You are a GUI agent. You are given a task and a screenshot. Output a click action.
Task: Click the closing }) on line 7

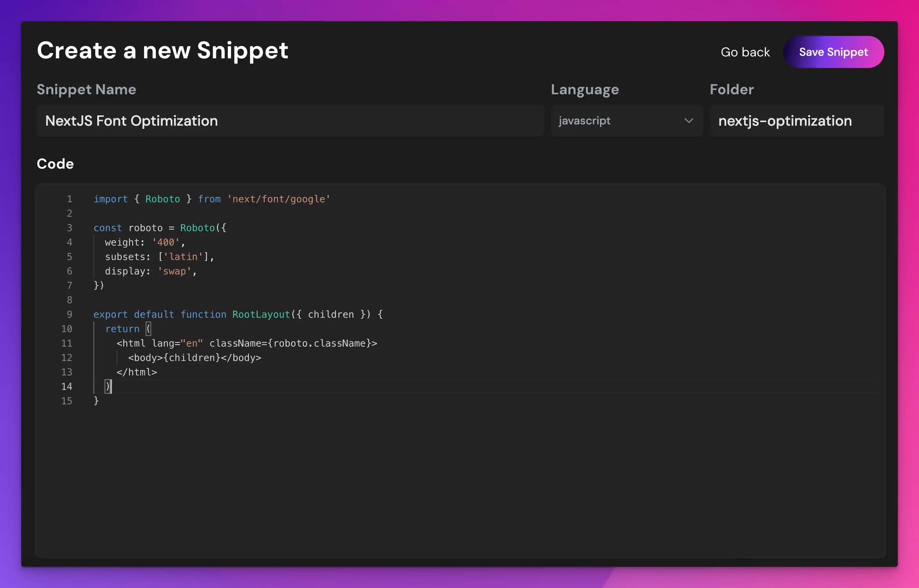click(x=99, y=286)
